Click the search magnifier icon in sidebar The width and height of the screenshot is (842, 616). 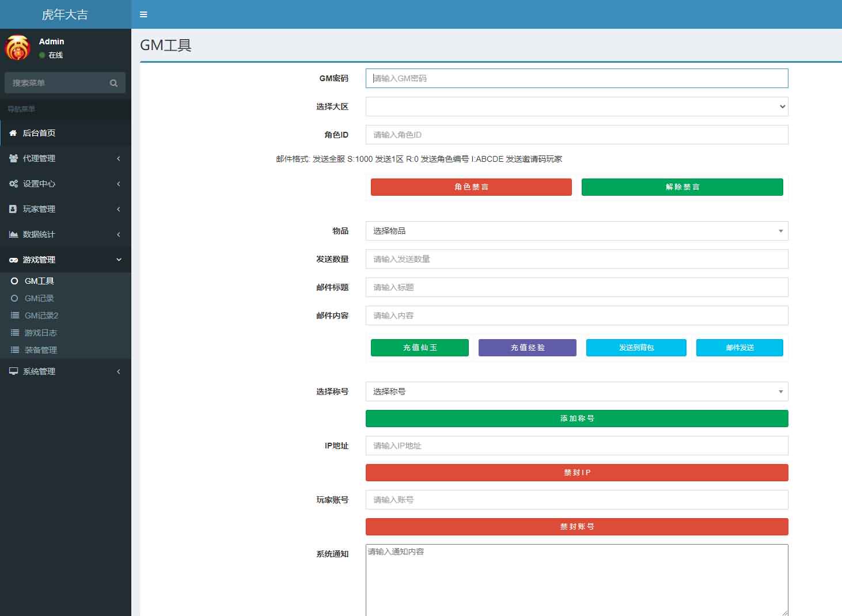pos(113,83)
